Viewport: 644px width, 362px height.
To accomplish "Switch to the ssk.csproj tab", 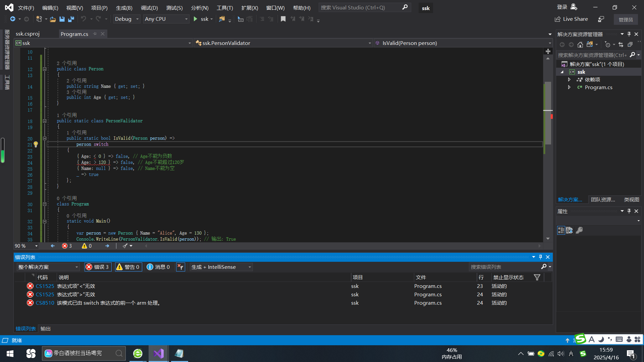I will click(x=28, y=34).
